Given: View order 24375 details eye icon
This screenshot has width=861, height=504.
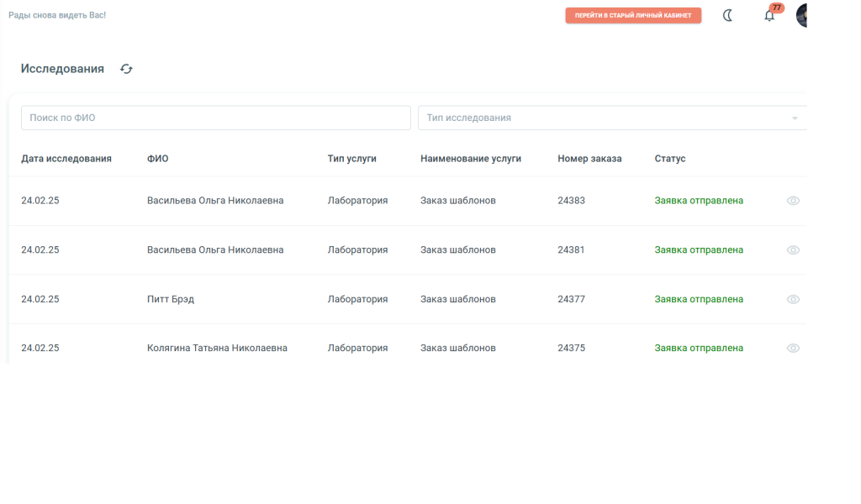Looking at the screenshot, I should 793,348.
